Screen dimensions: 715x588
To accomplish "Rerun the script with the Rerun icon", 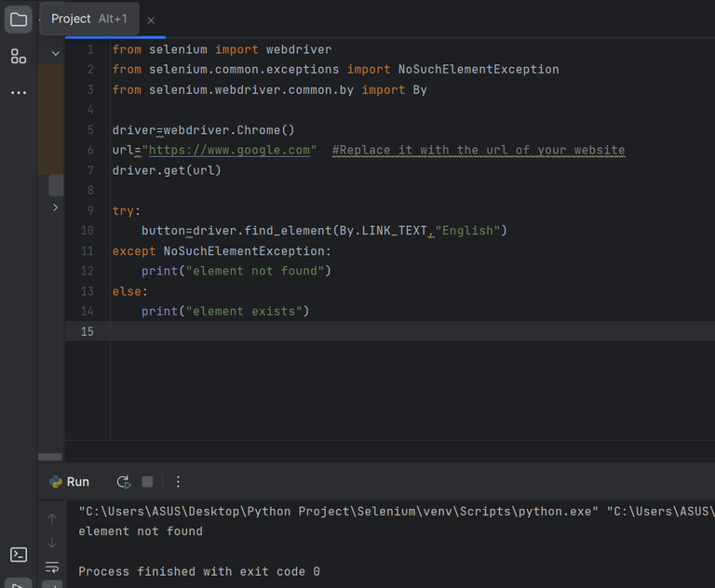I will 123,482.
